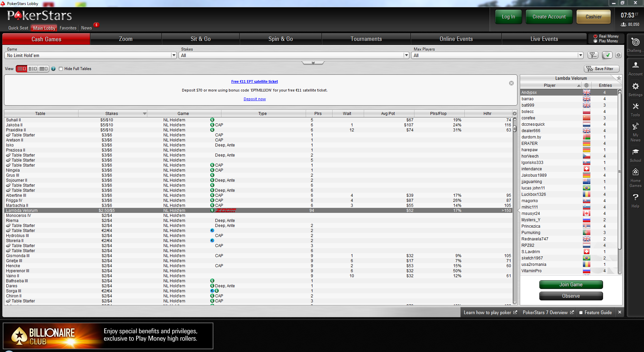The height and width of the screenshot is (352, 644).
Task: Select the second list view layout
Action: click(33, 69)
